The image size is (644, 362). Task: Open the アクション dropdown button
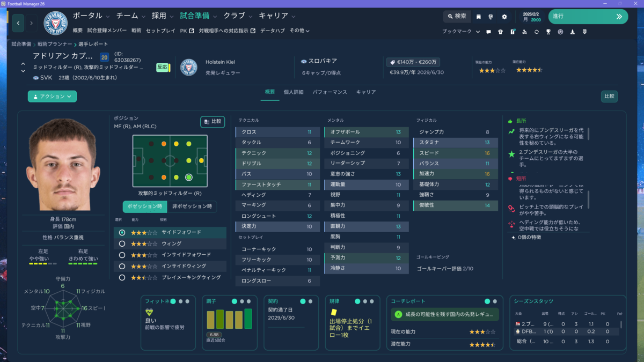tap(52, 97)
